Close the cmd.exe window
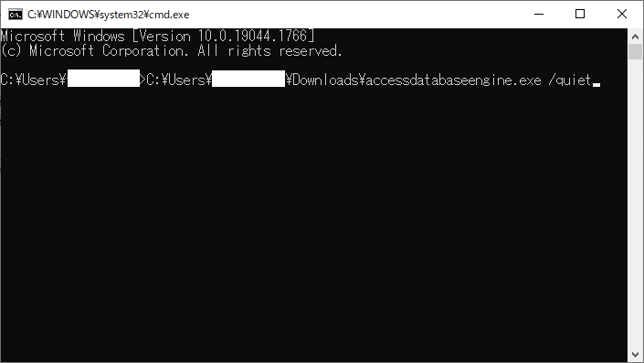Screen dimensions: 644x363 point(622,15)
